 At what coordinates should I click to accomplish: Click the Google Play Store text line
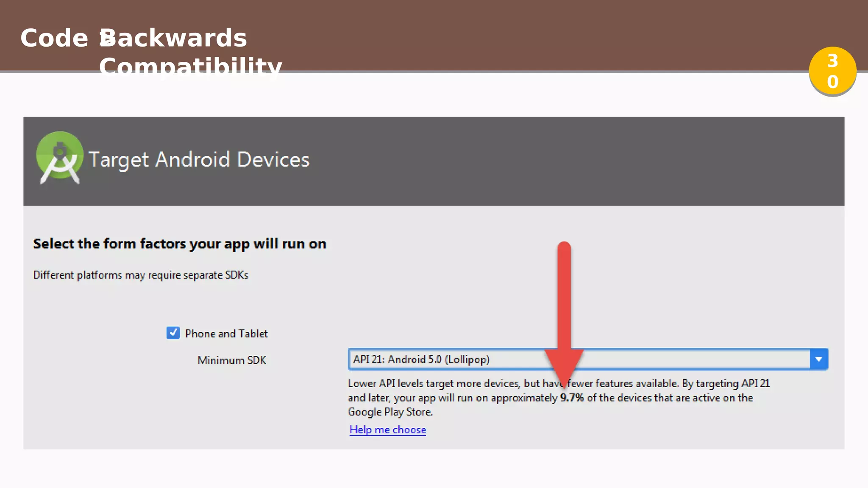390,412
